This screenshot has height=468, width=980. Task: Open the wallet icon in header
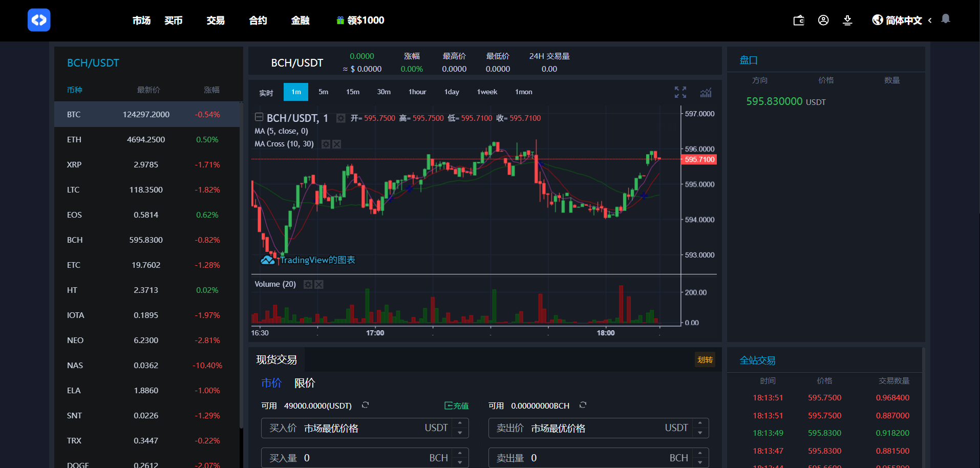pyautogui.click(x=799, y=20)
